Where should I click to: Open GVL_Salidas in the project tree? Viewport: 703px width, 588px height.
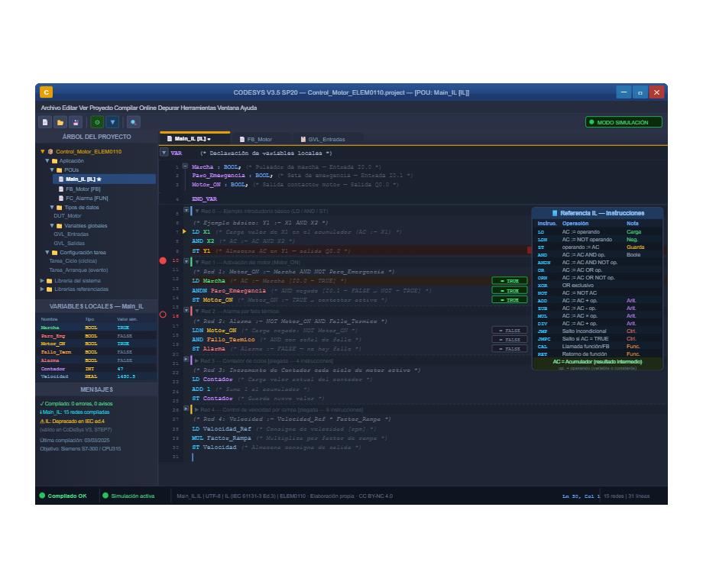[69, 244]
